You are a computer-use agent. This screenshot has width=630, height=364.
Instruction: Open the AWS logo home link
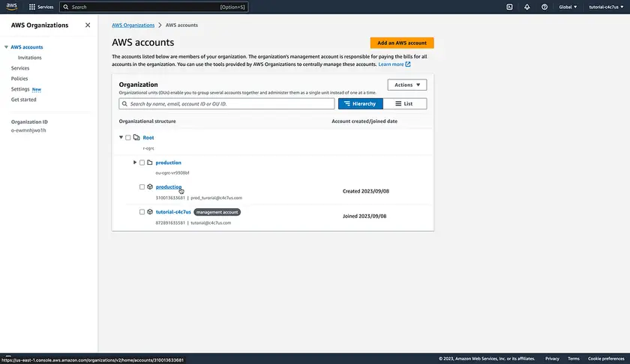tap(12, 7)
